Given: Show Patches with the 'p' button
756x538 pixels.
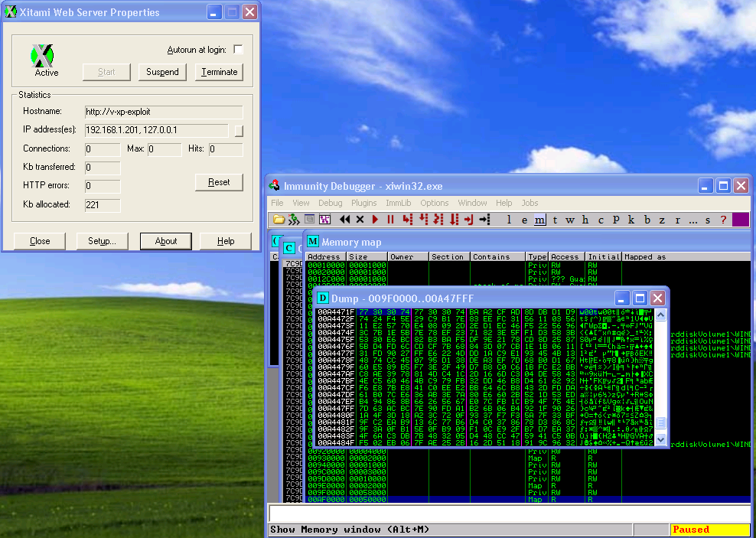Looking at the screenshot, I should [616, 220].
